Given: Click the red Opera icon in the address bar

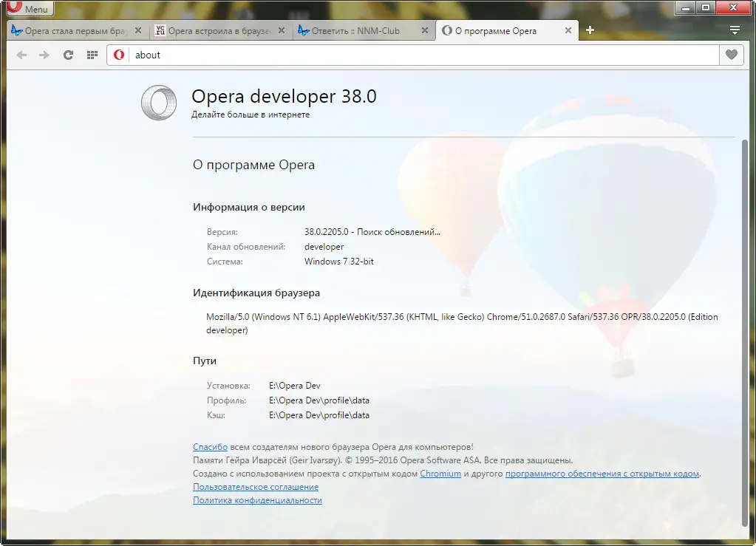Looking at the screenshot, I should [x=119, y=55].
